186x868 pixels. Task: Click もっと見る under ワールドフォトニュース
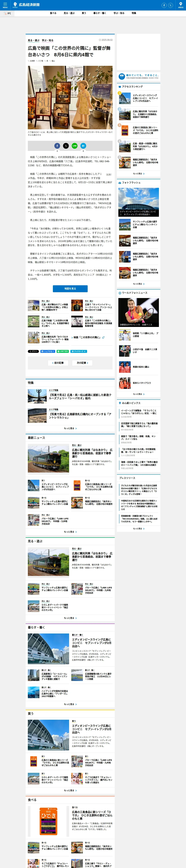pyautogui.click(x=139, y=394)
